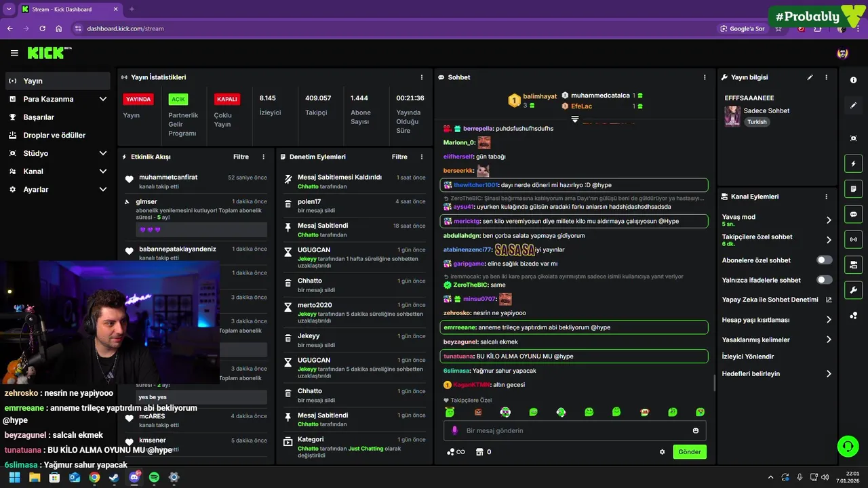Toggle Yalnızca ifadelerle sohbet switch
The width and height of the screenshot is (868, 488).
[825, 280]
